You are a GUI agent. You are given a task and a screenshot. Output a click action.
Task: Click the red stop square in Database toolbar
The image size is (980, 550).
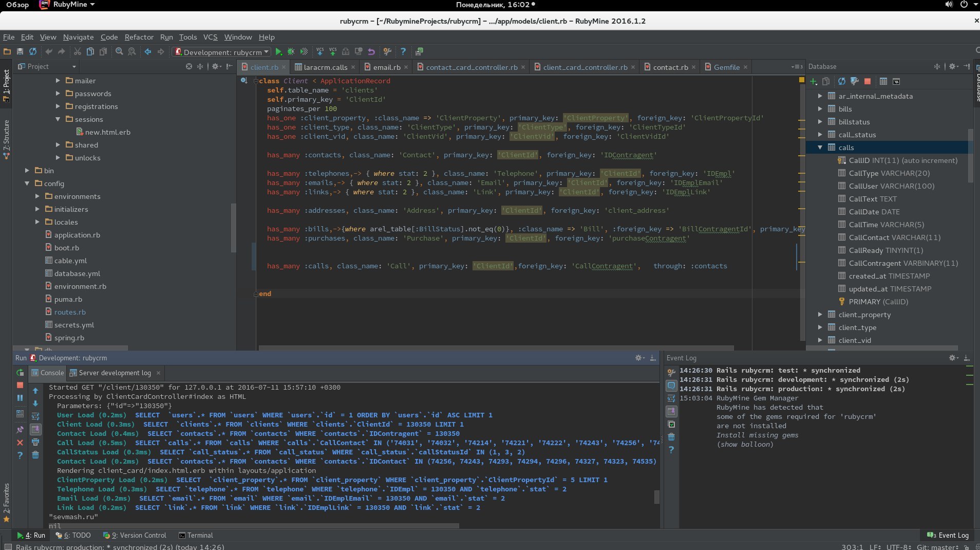click(x=868, y=81)
